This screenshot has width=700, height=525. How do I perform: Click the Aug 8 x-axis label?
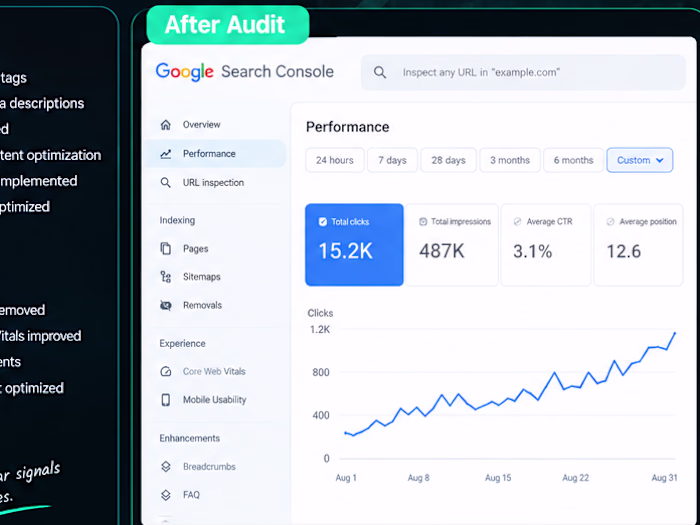click(418, 478)
